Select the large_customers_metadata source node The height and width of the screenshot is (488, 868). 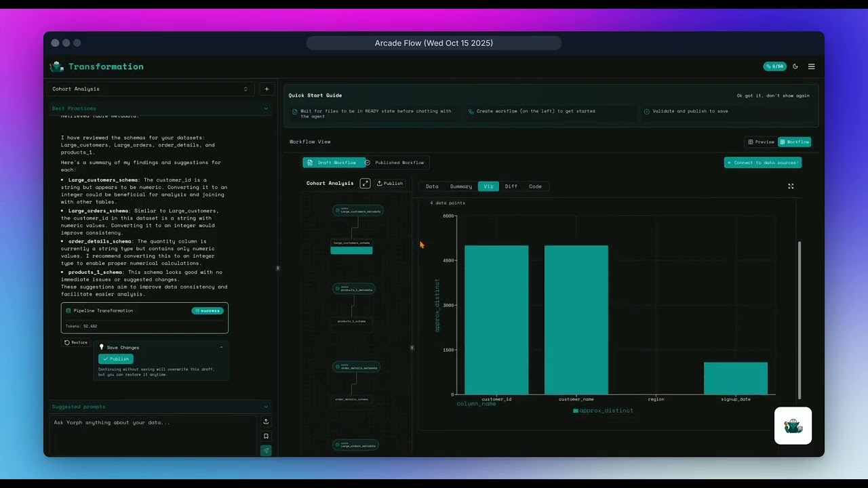358,211
